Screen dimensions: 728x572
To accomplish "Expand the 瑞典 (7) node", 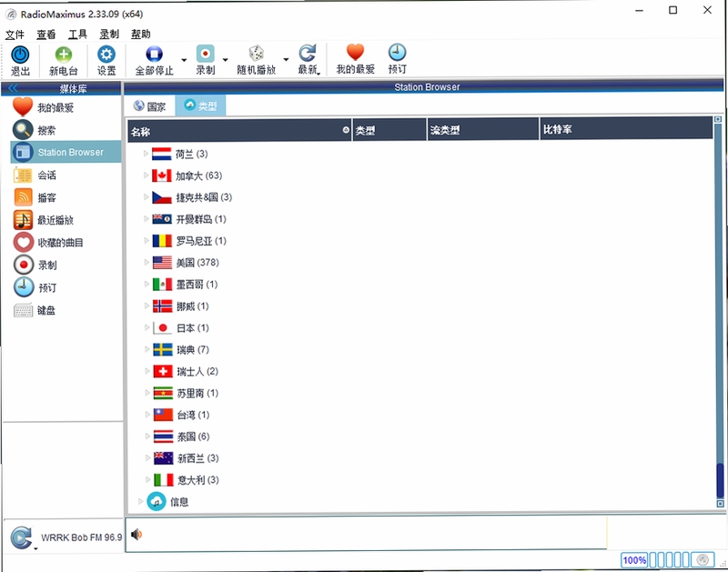I will 147,349.
